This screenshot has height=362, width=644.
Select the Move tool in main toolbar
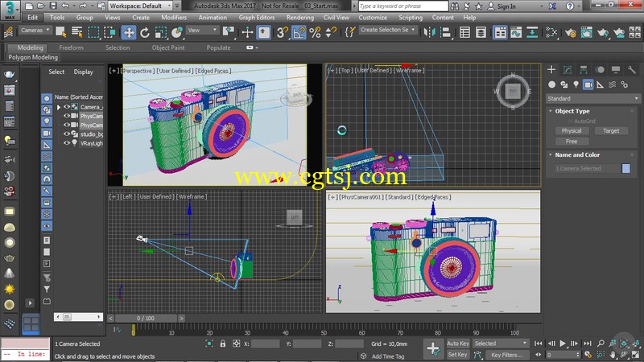click(x=129, y=32)
